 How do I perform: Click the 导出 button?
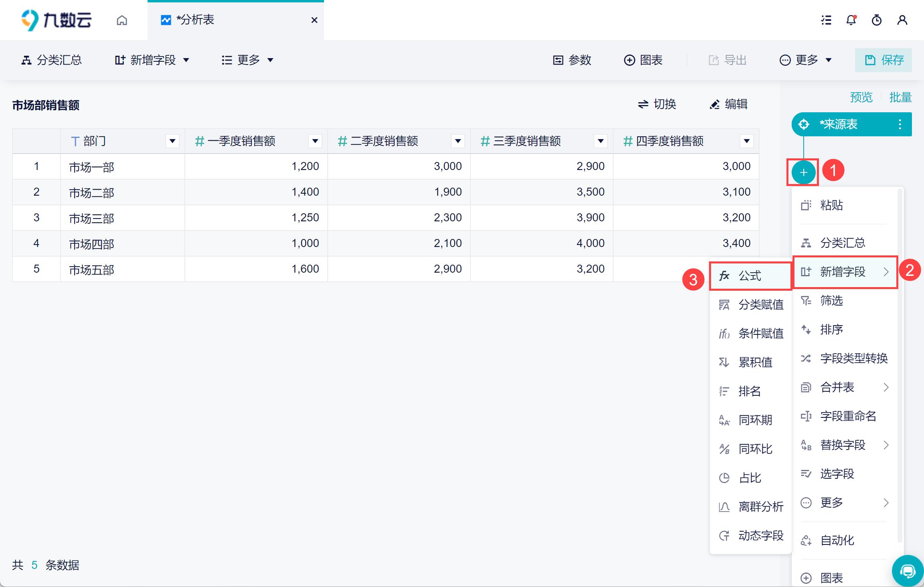[x=727, y=60]
